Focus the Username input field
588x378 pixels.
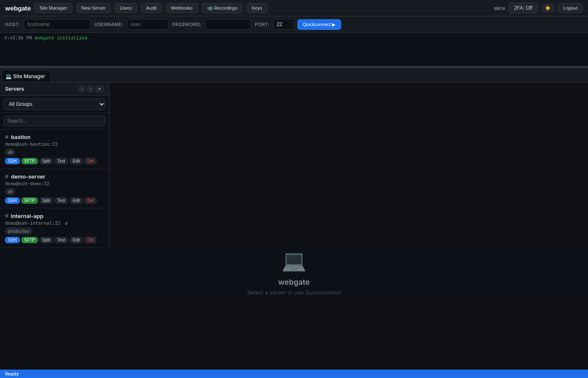(x=148, y=24)
